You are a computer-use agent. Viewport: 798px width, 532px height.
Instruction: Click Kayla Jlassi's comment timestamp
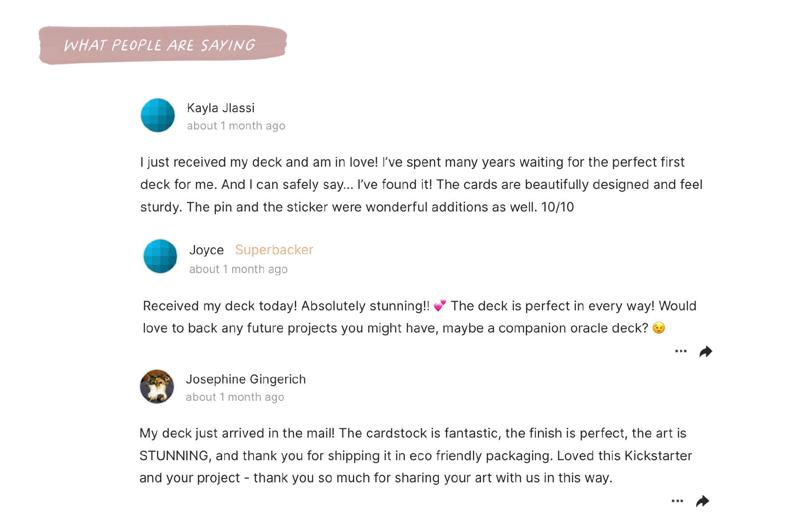236,126
